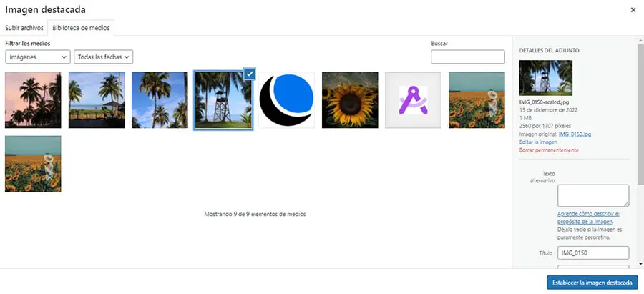The image size is (644, 294).
Task: Close the Imagen destacada dialog
Action: [x=633, y=10]
